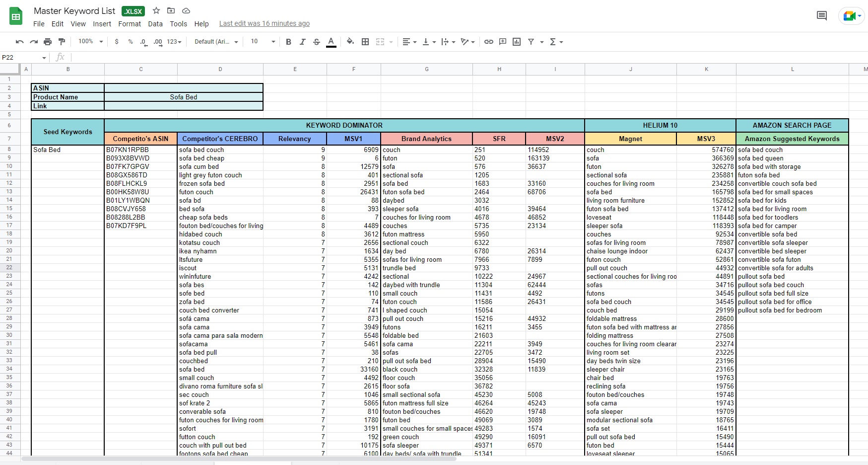Image resolution: width=868 pixels, height=465 pixels.
Task: Open the Tools menu
Action: pyautogui.click(x=178, y=24)
